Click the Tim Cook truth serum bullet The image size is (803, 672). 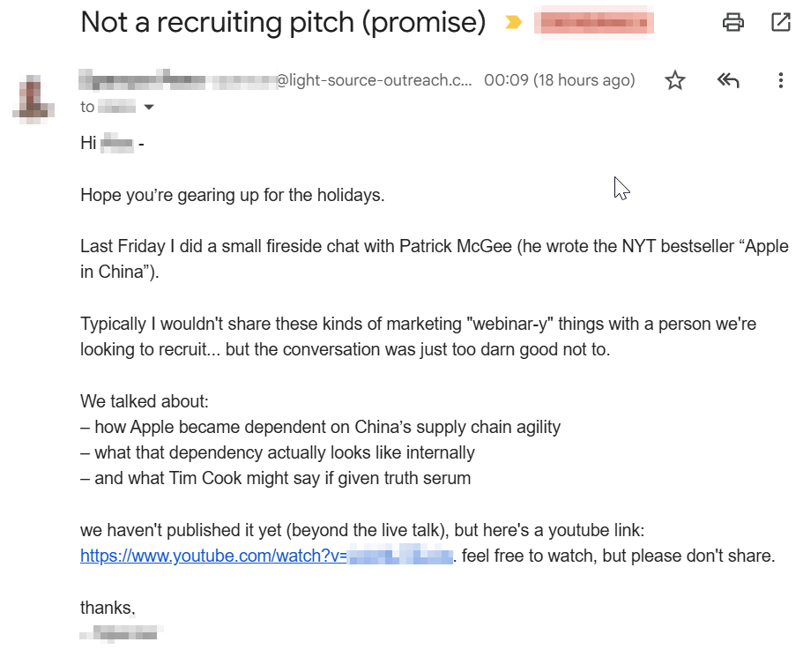(x=275, y=479)
